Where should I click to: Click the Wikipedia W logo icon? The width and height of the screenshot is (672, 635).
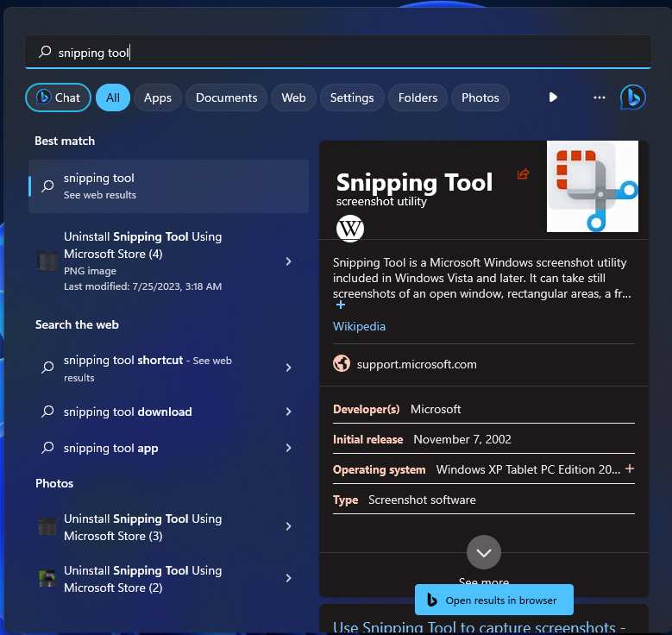click(x=350, y=229)
